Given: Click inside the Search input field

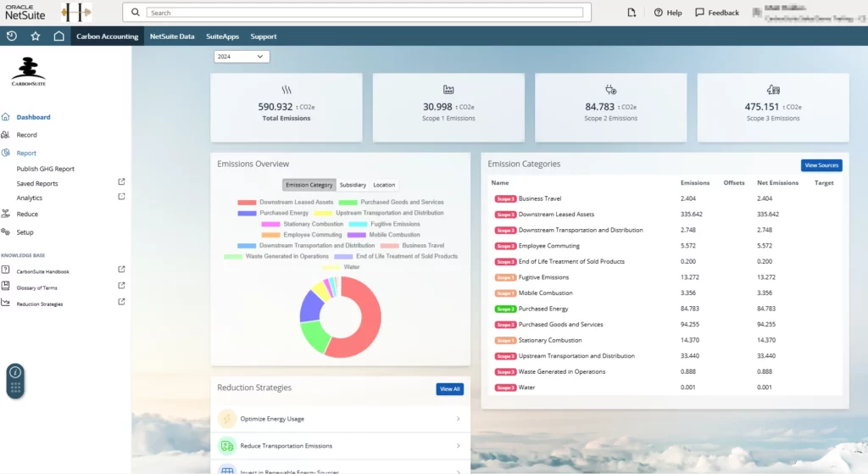Looking at the screenshot, I should [364, 12].
